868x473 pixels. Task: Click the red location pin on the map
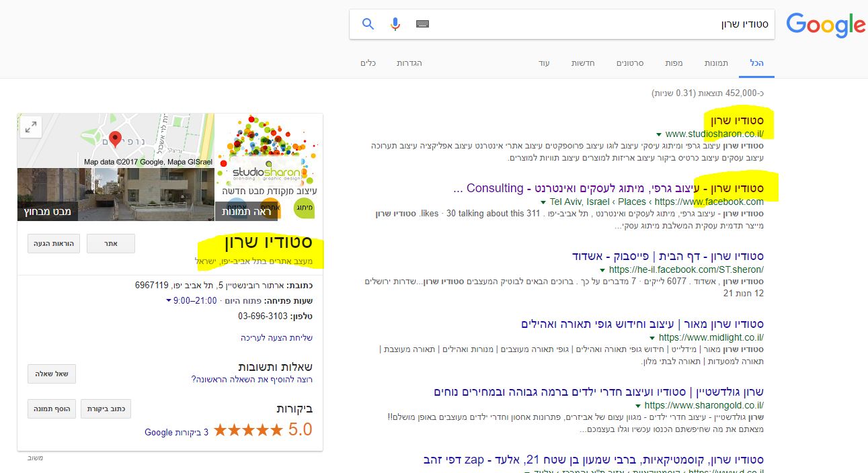(115, 139)
